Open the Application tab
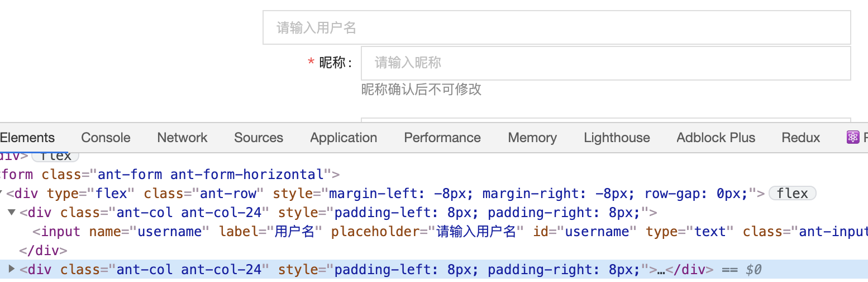Screen dimensions: 868x282 (344, 138)
